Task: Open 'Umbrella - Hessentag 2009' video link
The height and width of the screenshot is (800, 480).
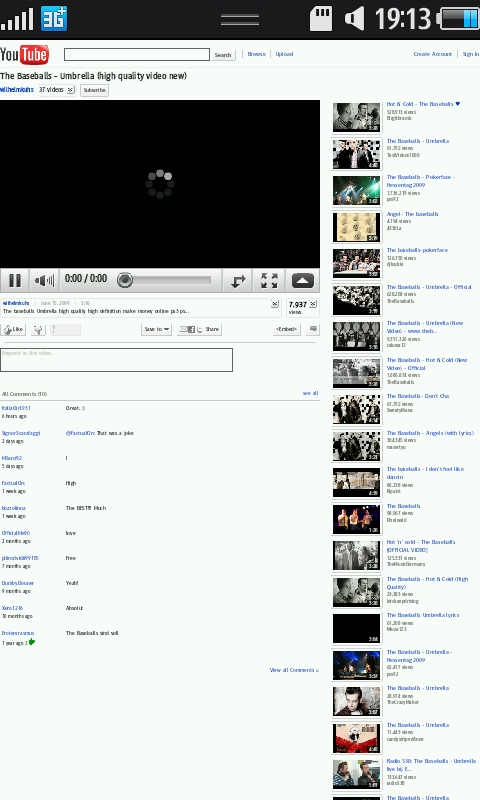Action: click(x=419, y=656)
